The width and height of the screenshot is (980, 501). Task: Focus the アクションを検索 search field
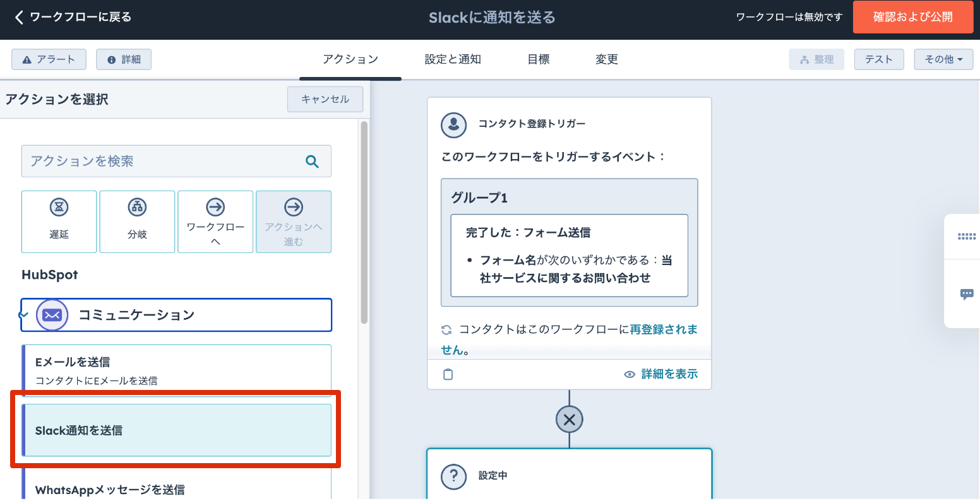tap(176, 162)
